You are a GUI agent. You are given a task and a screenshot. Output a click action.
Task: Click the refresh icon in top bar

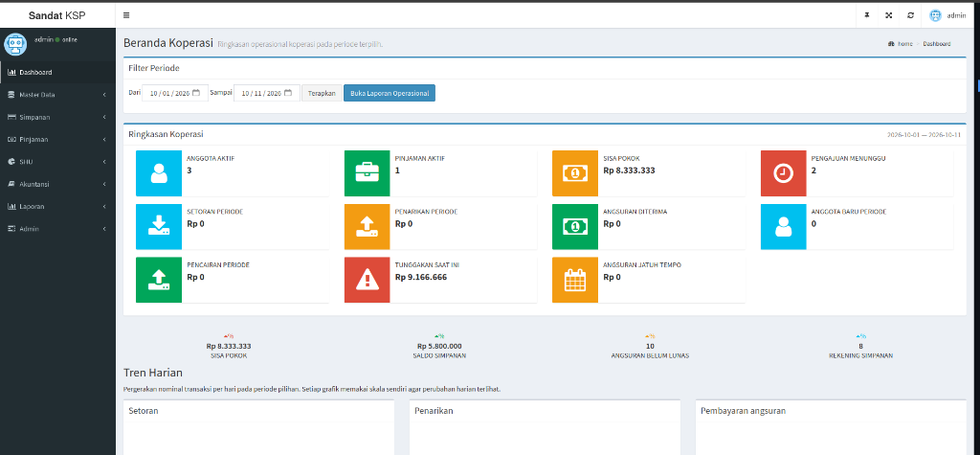point(910,15)
